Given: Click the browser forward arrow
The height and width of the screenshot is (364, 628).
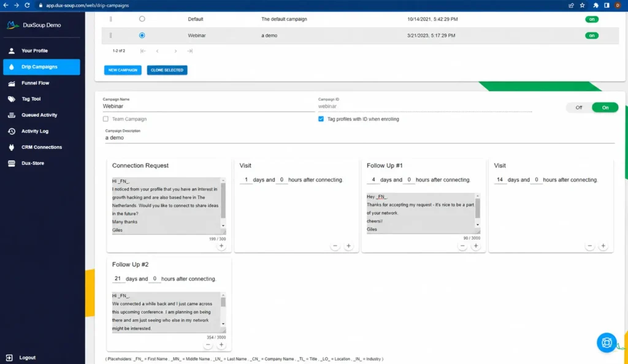Looking at the screenshot, I should 17,5.
